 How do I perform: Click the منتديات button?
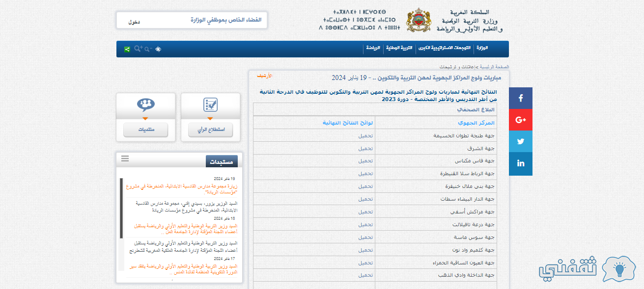pyautogui.click(x=145, y=130)
